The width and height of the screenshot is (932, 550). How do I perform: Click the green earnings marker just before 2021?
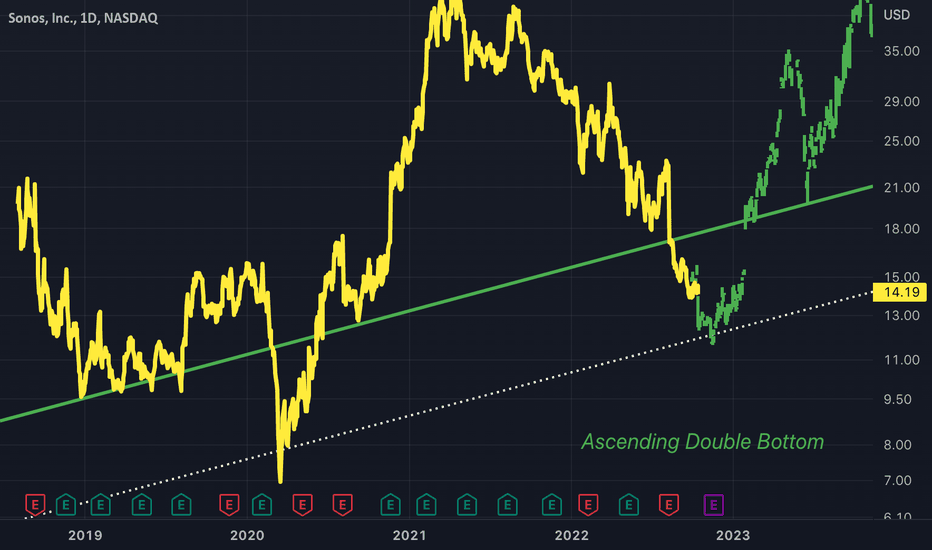(391, 505)
